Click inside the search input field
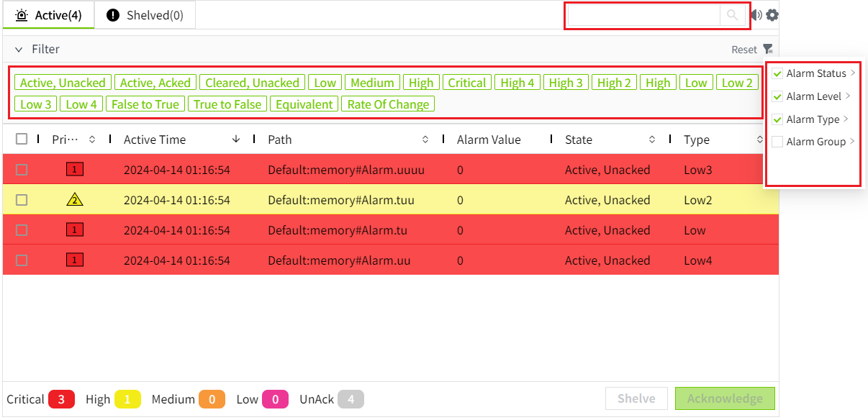This screenshot has width=868, height=420. pyautogui.click(x=643, y=15)
